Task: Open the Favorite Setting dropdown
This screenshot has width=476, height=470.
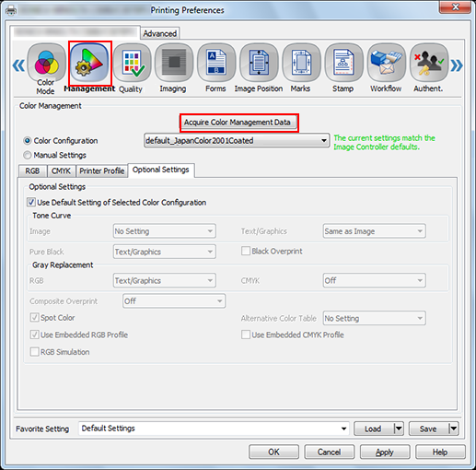Action: pyautogui.click(x=214, y=429)
